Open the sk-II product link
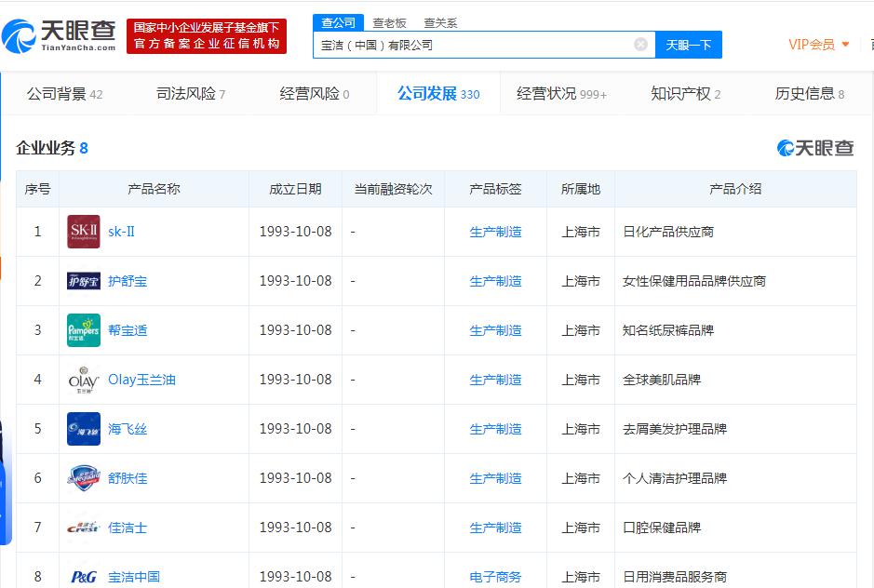The width and height of the screenshot is (874, 588). [121, 232]
